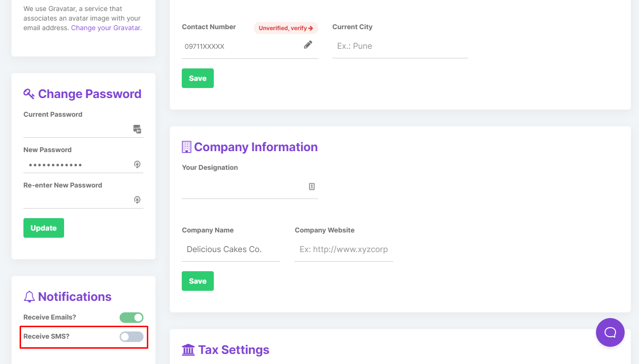Click the key icon next to Change Password
The width and height of the screenshot is (639, 364).
coord(29,94)
